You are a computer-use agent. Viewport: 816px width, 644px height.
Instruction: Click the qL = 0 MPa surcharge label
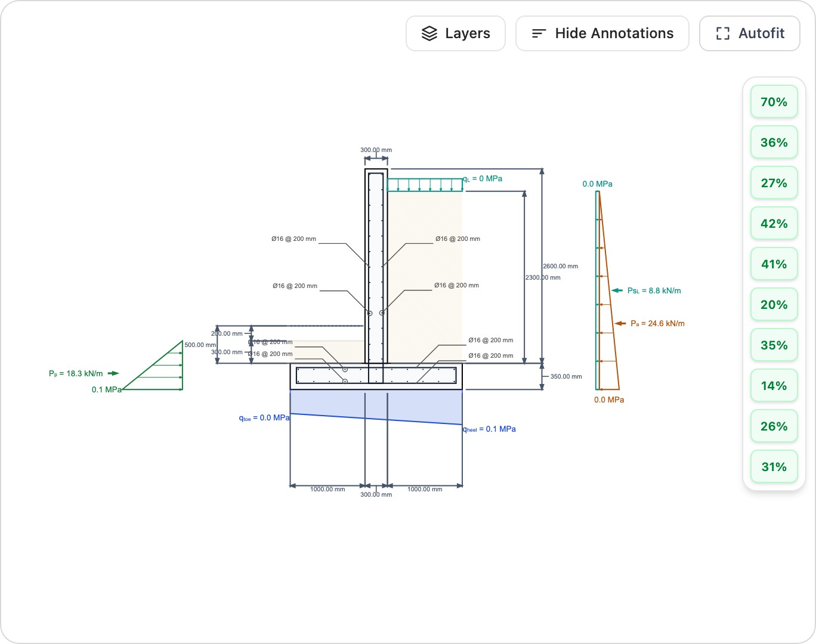[483, 179]
